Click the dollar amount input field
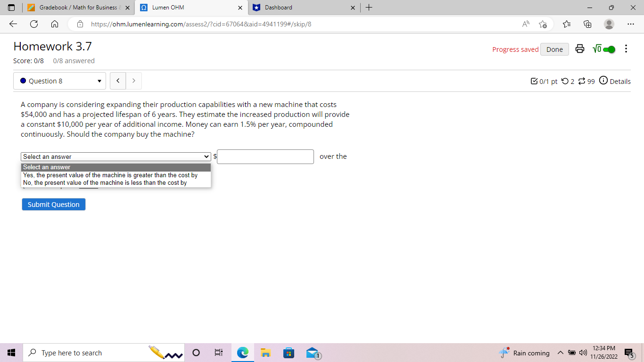Viewport: 644px width, 362px height. pos(265,156)
